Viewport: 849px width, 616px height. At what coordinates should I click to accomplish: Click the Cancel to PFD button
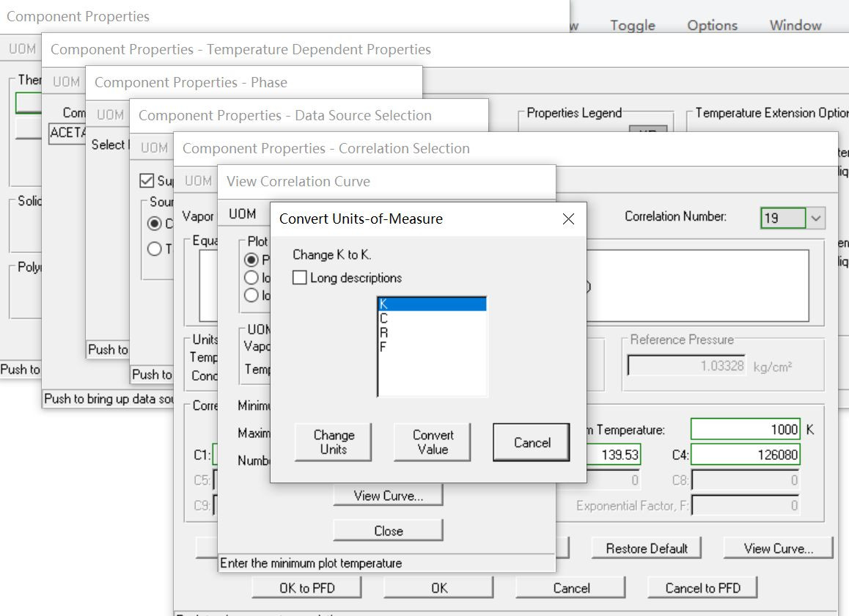(703, 588)
